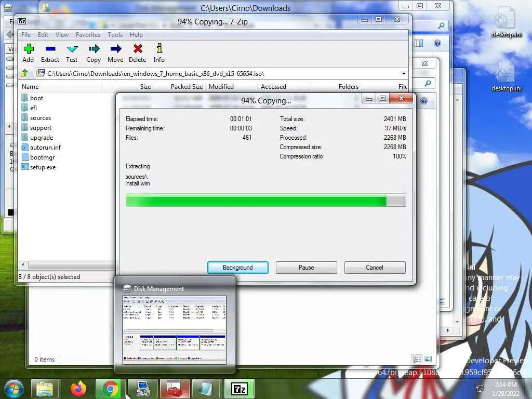Select the support folder
Viewport: 532px width, 399px height.
(x=36, y=128)
